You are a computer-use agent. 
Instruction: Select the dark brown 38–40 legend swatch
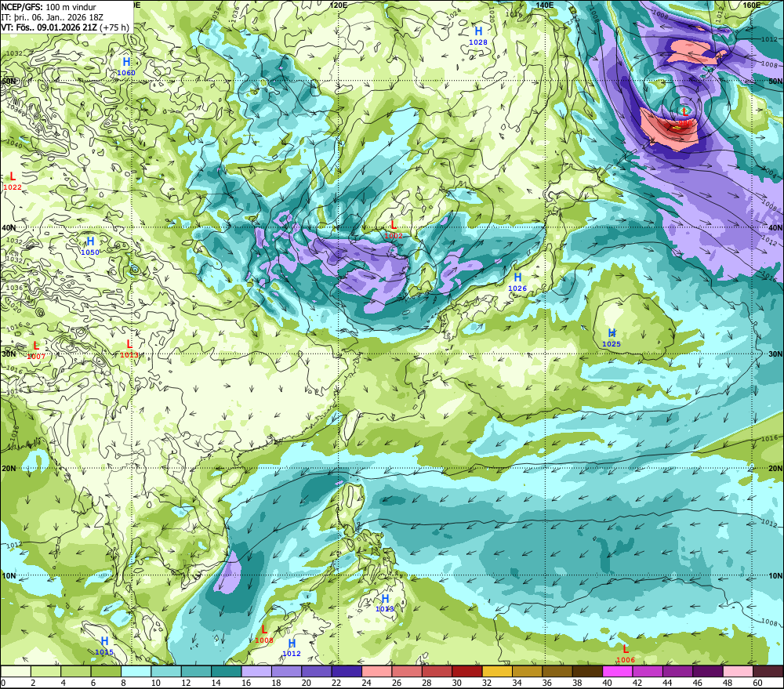587,671
